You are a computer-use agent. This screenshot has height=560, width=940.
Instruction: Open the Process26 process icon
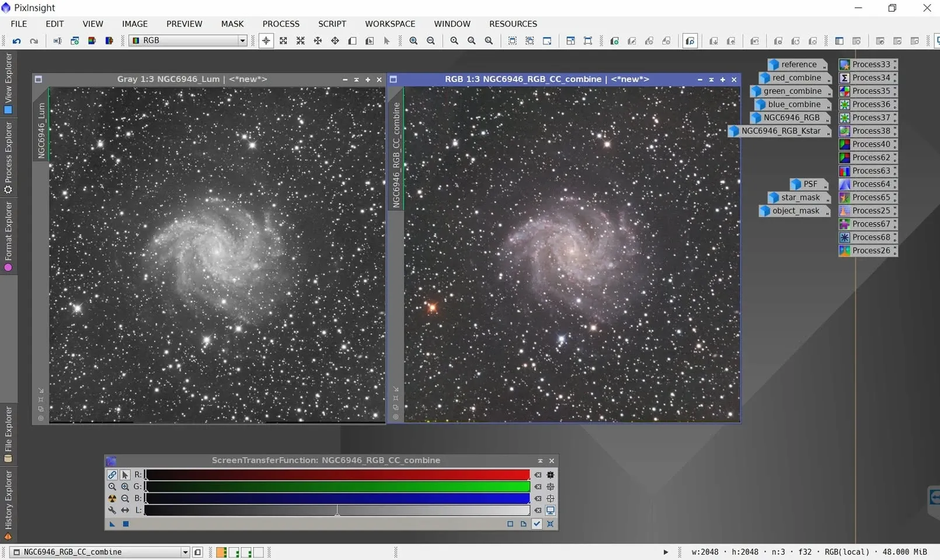[868, 251]
